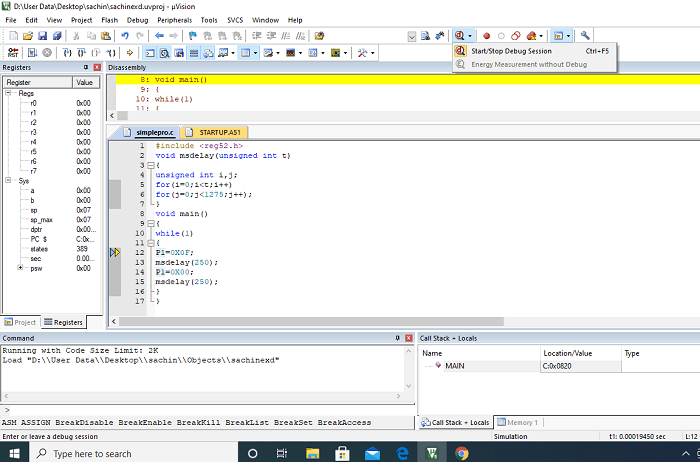
Task: Select Start/Stop Debug Session menu entry
Action: 534,51
